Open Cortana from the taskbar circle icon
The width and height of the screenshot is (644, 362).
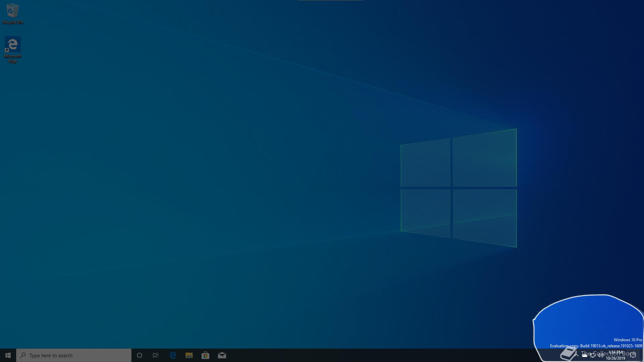pyautogui.click(x=140, y=355)
